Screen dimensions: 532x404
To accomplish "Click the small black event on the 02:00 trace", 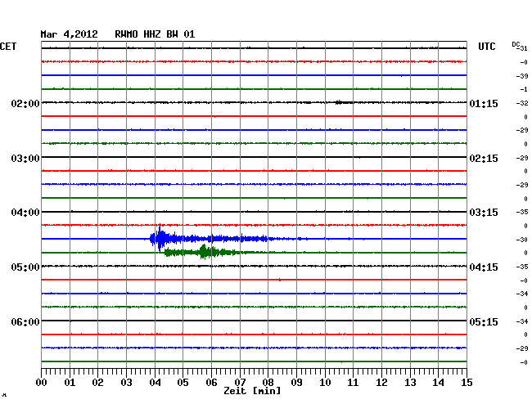I will (x=344, y=102).
